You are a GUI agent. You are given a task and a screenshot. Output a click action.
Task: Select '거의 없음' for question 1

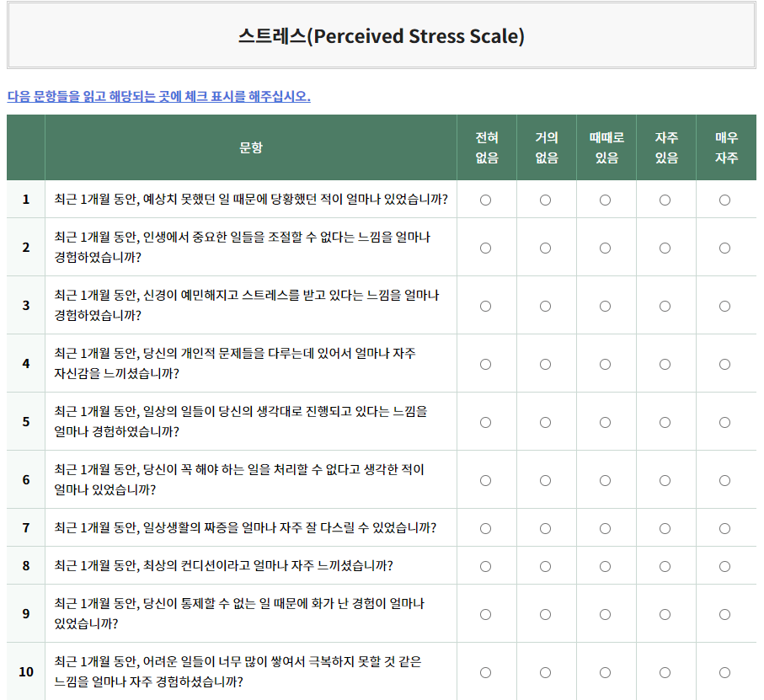coord(545,200)
